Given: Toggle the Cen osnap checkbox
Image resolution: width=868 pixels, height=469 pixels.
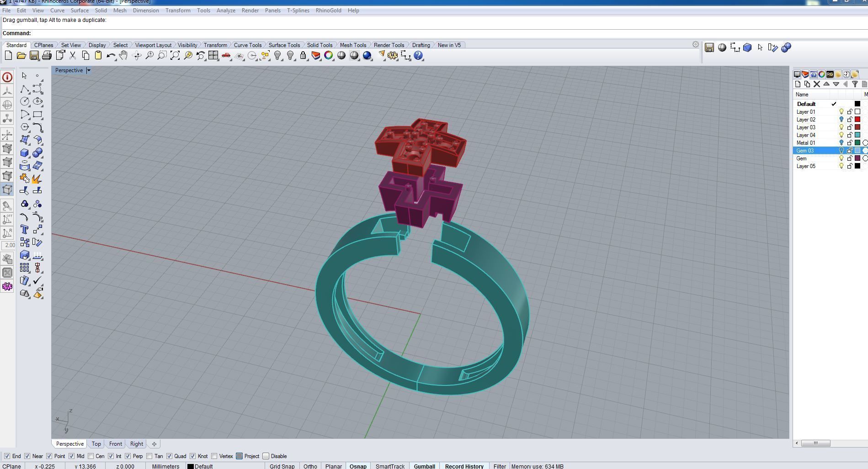Looking at the screenshot, I should pyautogui.click(x=91, y=456).
